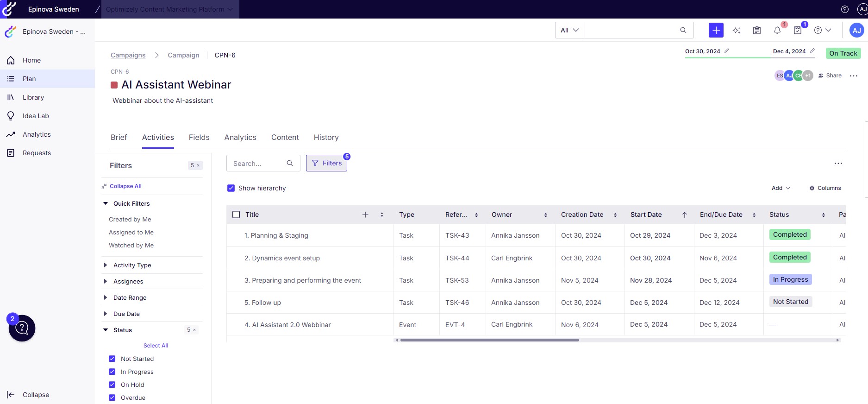Open the activities table more options ellipsis
This screenshot has height=404, width=868.
[x=838, y=164]
